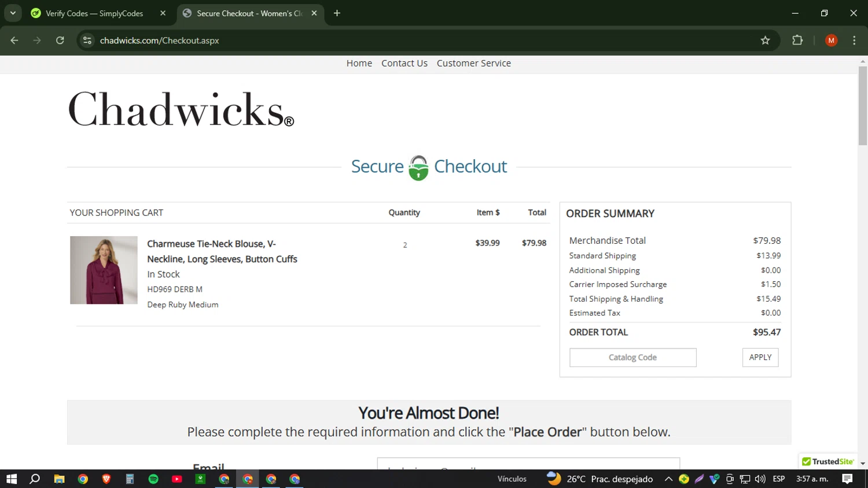Click the Chadwicks logo

(181, 109)
